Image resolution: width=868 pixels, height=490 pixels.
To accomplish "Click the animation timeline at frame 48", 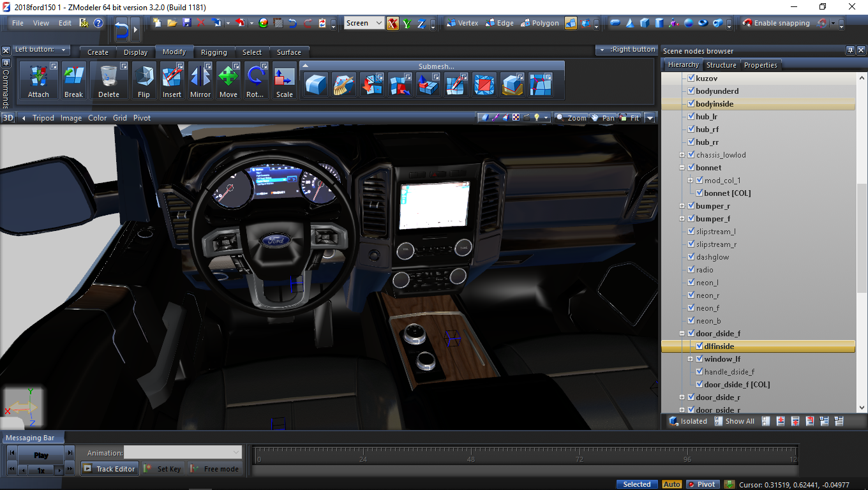I will click(471, 455).
